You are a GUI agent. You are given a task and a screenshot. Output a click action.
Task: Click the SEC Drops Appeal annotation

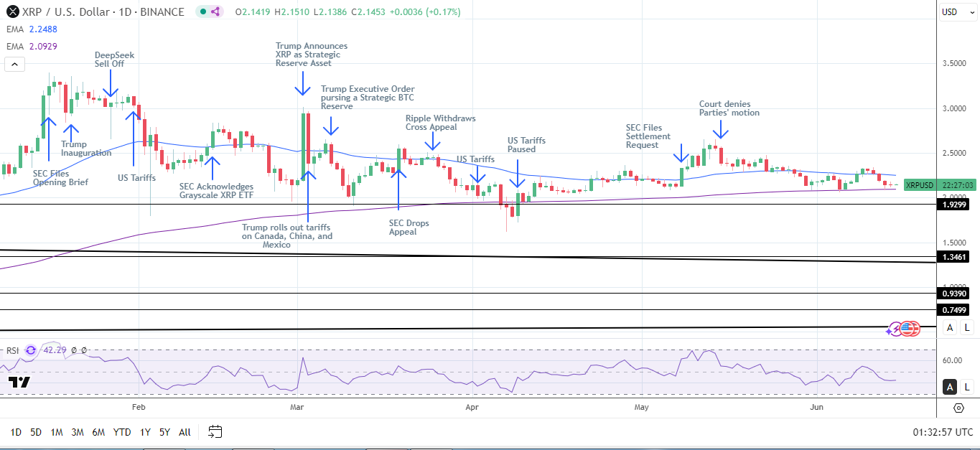[x=409, y=228]
